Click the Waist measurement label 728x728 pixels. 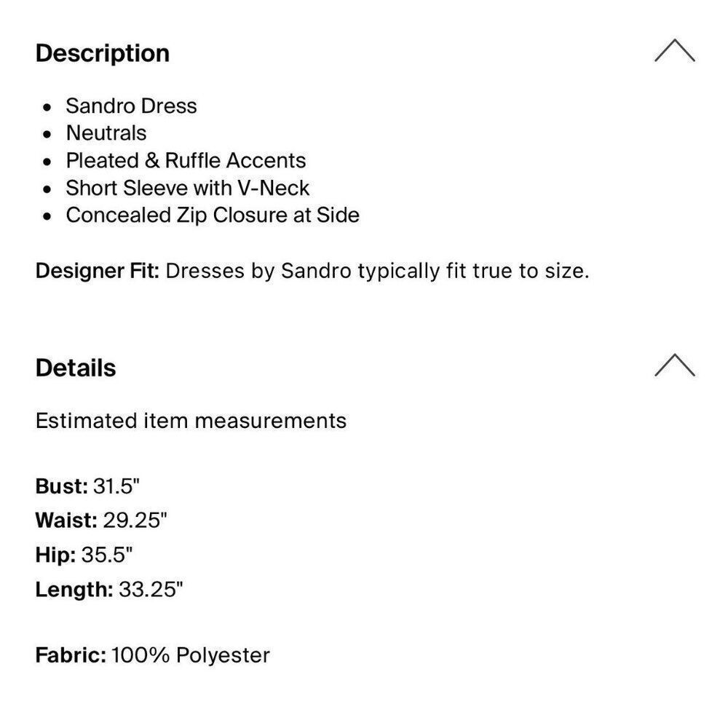pyautogui.click(x=66, y=520)
